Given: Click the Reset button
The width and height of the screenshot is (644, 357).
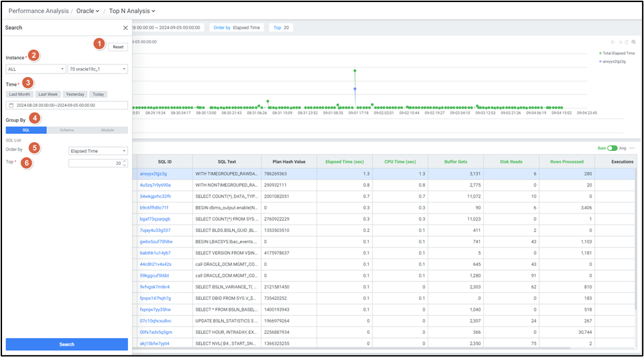Looking at the screenshot, I should click(118, 47).
